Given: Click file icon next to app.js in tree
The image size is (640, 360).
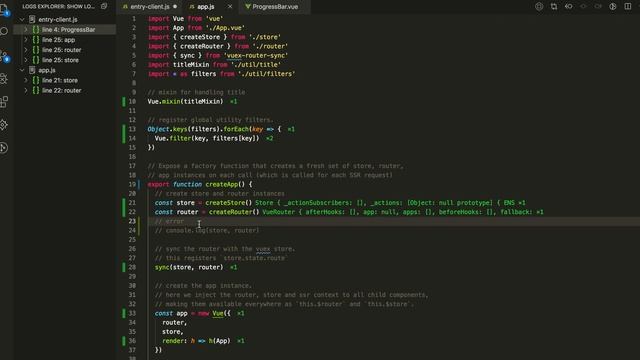Looking at the screenshot, I should pos(32,70).
